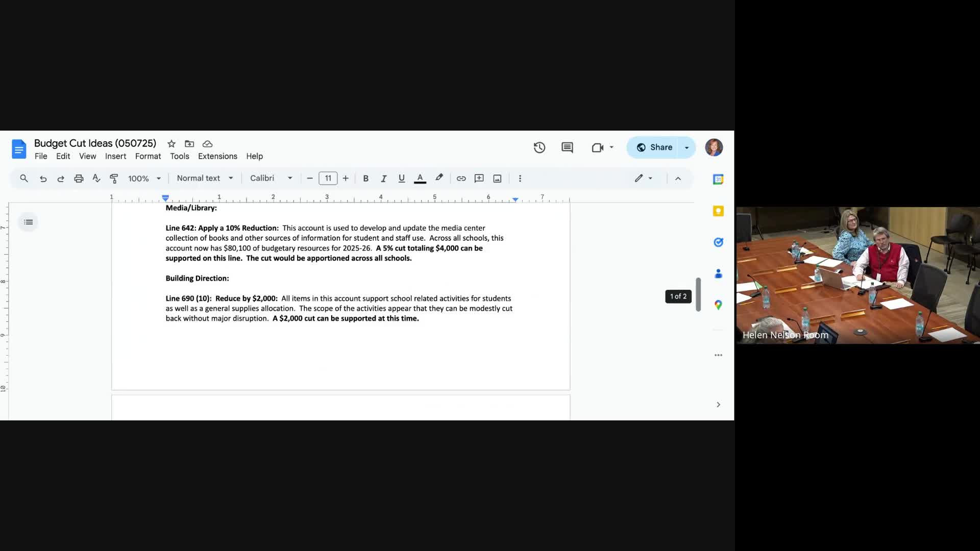Open Google Maps side panel icon
Screen dimensions: 980x551
click(718, 305)
